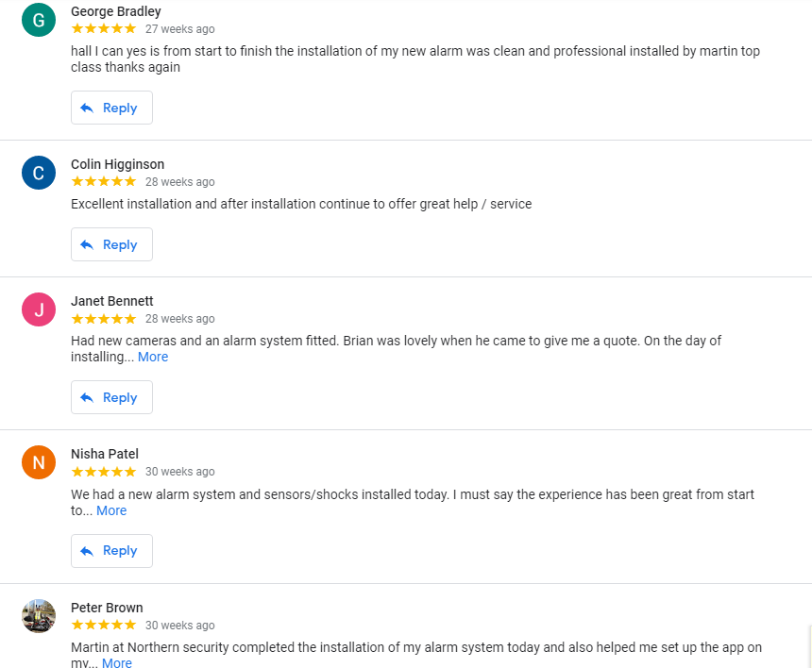This screenshot has height=668, width=812.
Task: Click George Bradley's green G avatar
Action: (39, 20)
